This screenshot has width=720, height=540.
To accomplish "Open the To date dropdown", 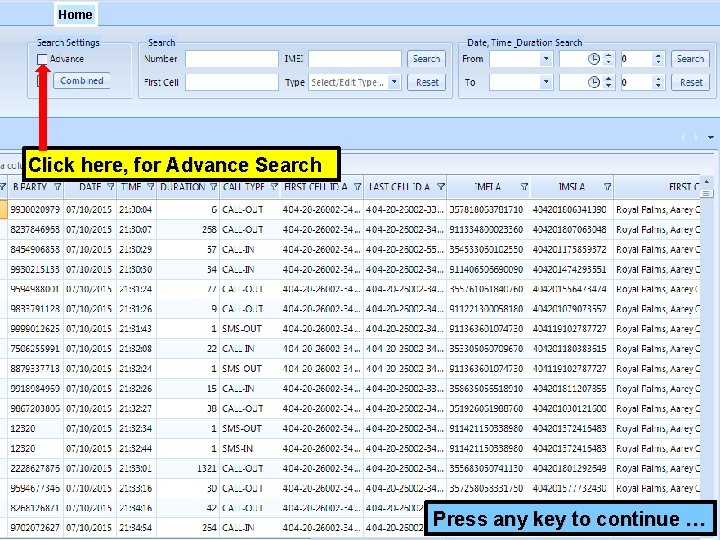I will [546, 82].
